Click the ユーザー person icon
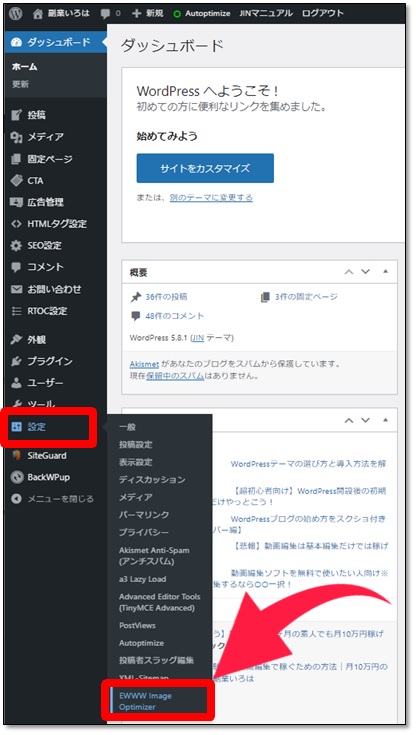 [16, 382]
